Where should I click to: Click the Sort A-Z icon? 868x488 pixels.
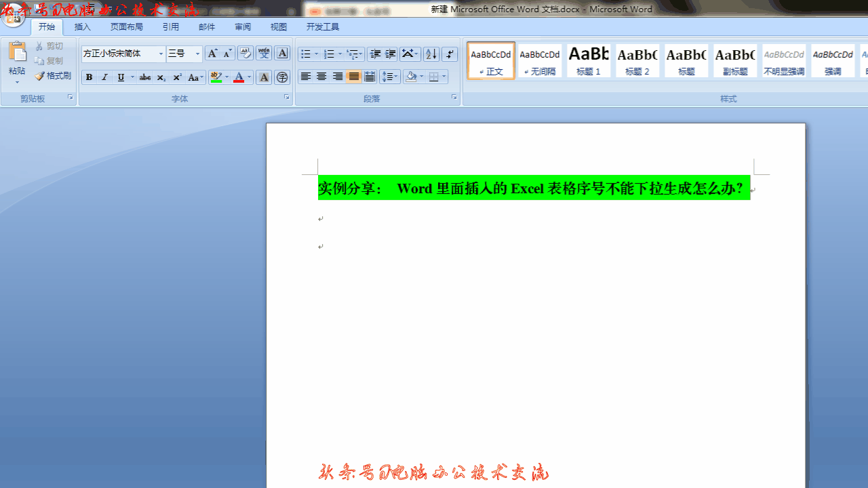(431, 54)
